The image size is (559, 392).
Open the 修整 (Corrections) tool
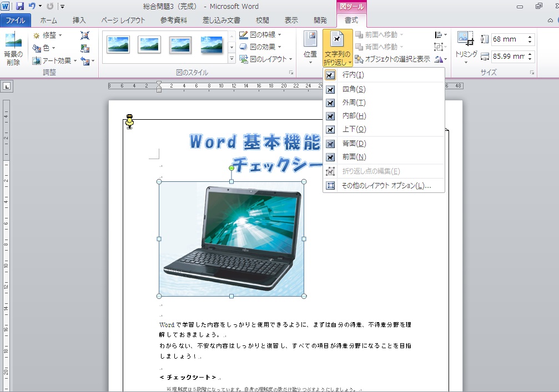click(x=48, y=35)
